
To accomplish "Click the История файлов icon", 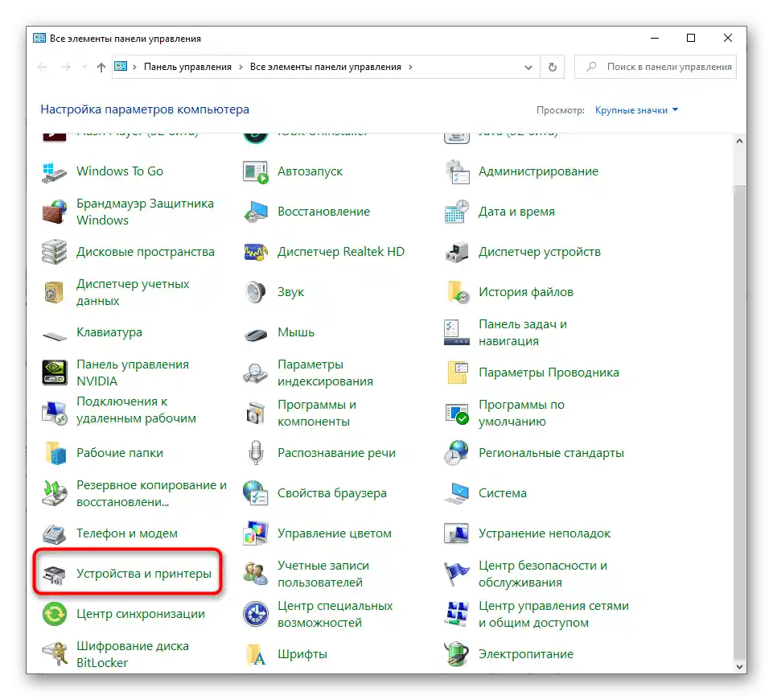I will pyautogui.click(x=458, y=292).
